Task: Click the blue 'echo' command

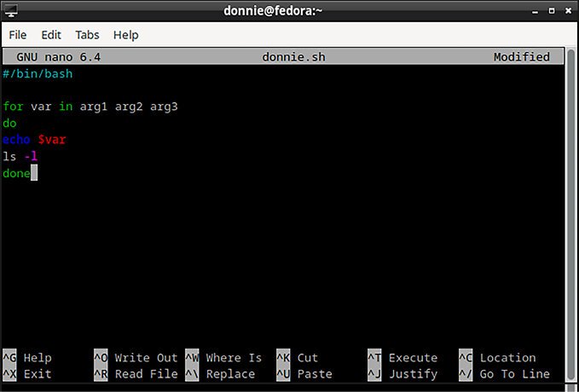Action: pyautogui.click(x=16, y=140)
